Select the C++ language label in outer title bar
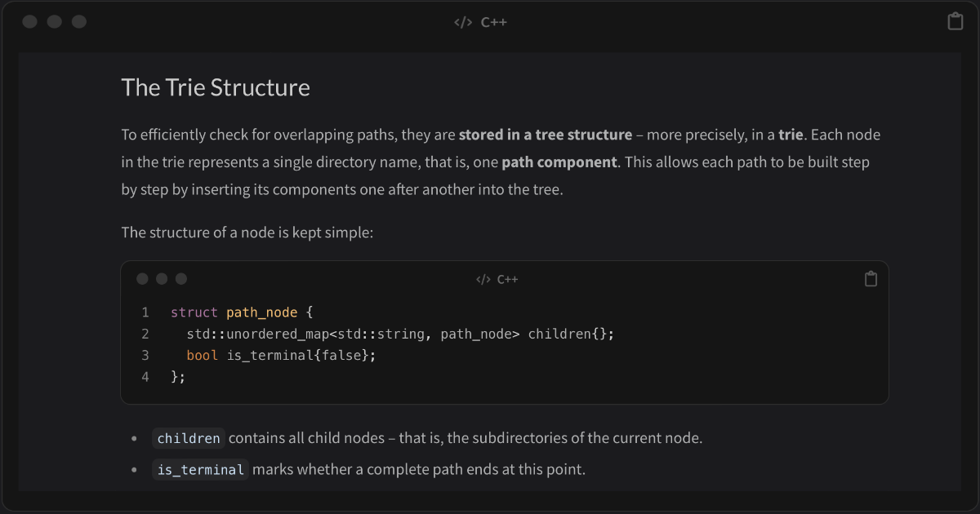Viewport: 980px width, 514px height. point(493,22)
